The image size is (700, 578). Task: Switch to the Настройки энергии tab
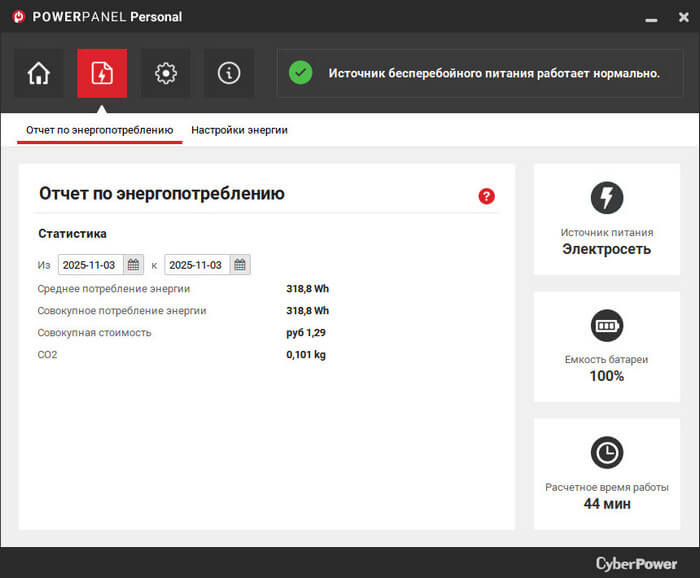tap(239, 130)
